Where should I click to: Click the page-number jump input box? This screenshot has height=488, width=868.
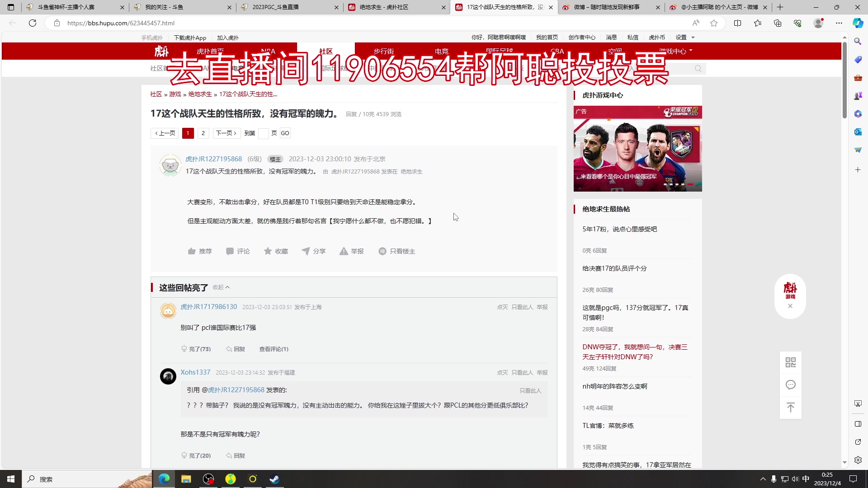click(264, 133)
